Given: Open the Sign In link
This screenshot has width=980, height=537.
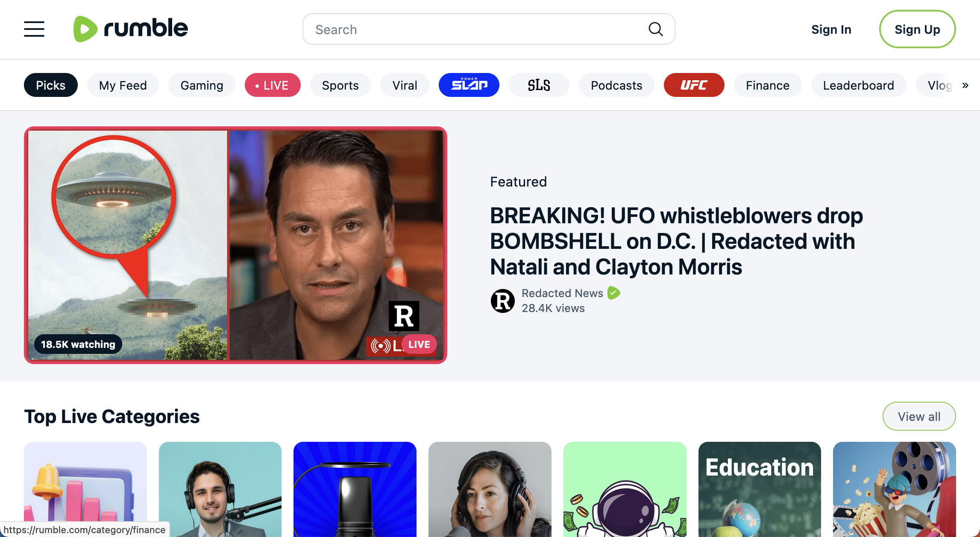Looking at the screenshot, I should [x=831, y=29].
